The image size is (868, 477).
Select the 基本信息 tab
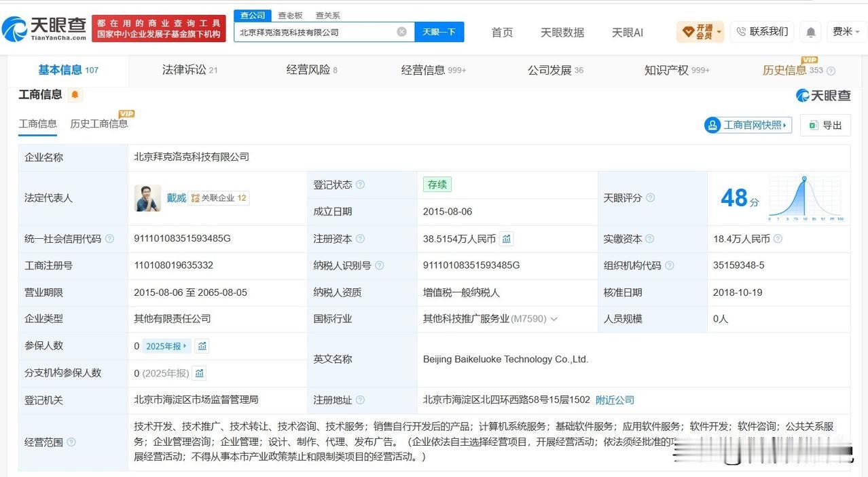(68, 70)
